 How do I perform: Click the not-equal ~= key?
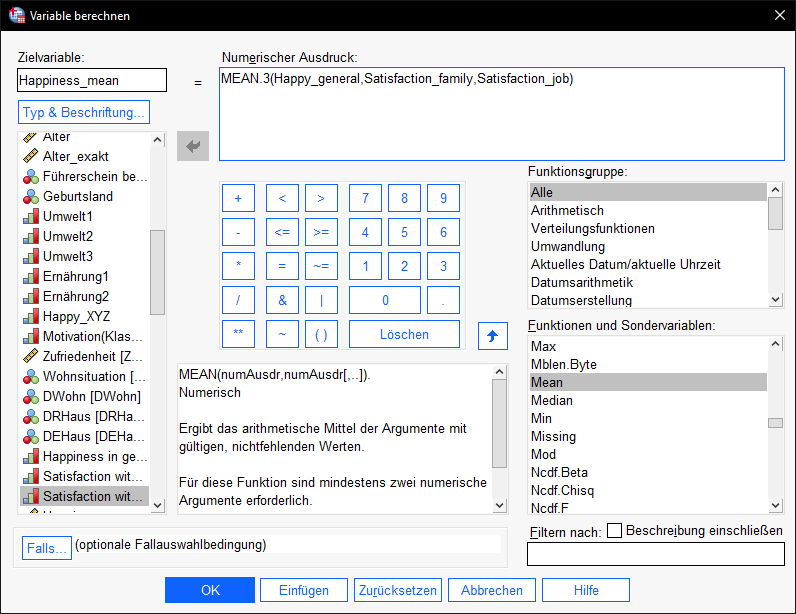(321, 266)
